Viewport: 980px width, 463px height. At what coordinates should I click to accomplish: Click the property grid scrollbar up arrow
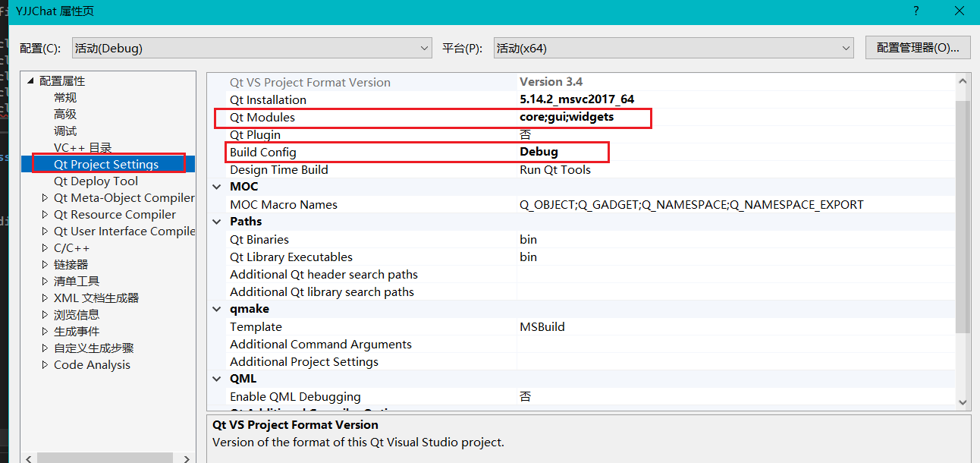point(963,80)
